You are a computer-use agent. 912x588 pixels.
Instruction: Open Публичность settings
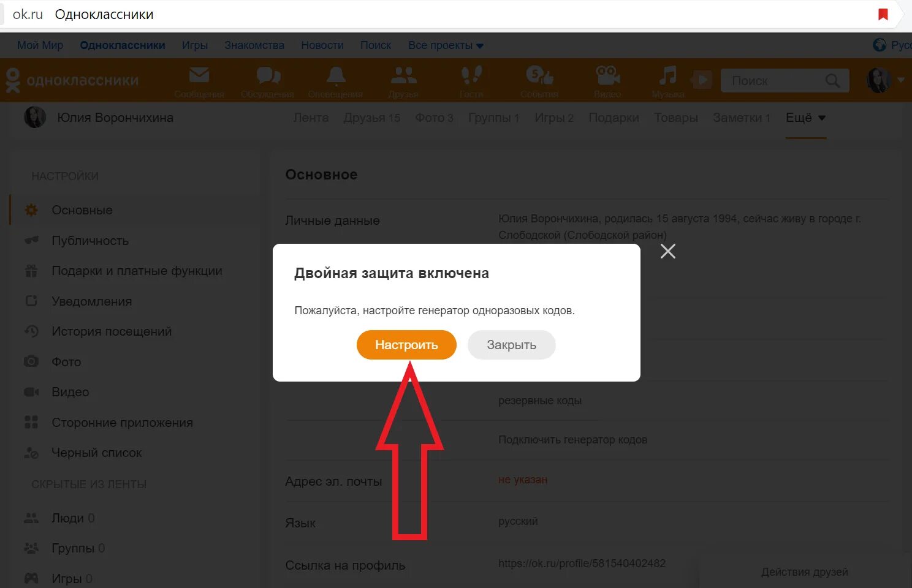pos(90,241)
